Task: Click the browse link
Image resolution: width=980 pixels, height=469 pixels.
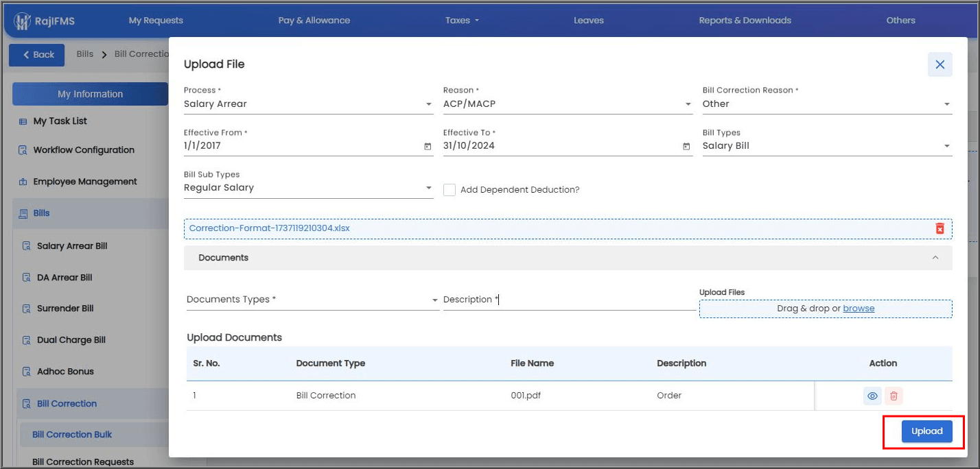Action: coord(859,309)
